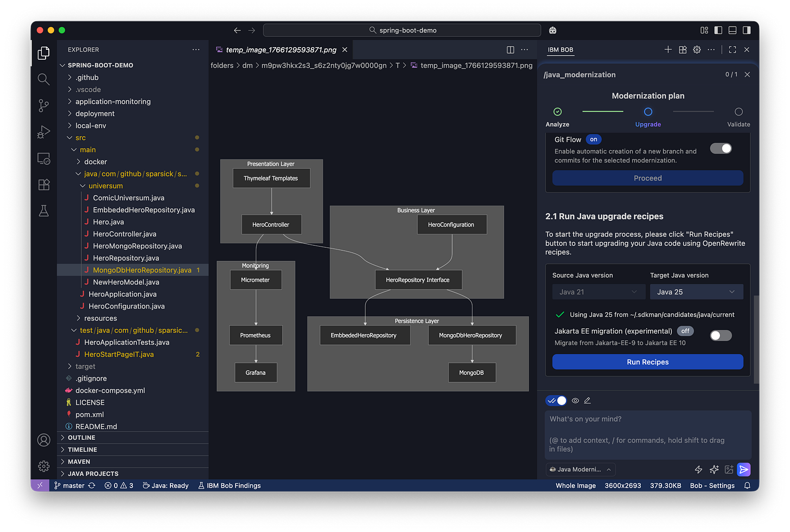Image resolution: width=790 pixels, height=532 pixels.
Task: Select the Validate step circle
Action: [738, 112]
